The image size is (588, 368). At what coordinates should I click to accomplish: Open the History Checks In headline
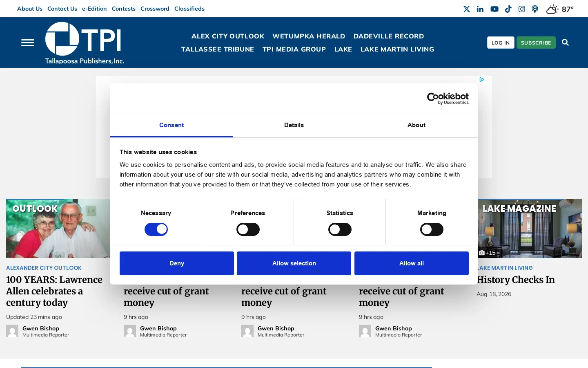click(516, 280)
